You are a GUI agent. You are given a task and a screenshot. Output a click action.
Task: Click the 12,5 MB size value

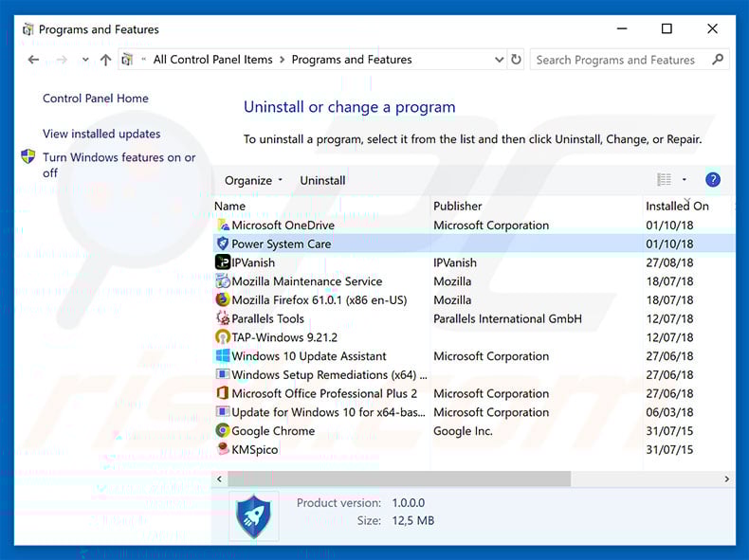pos(412,520)
